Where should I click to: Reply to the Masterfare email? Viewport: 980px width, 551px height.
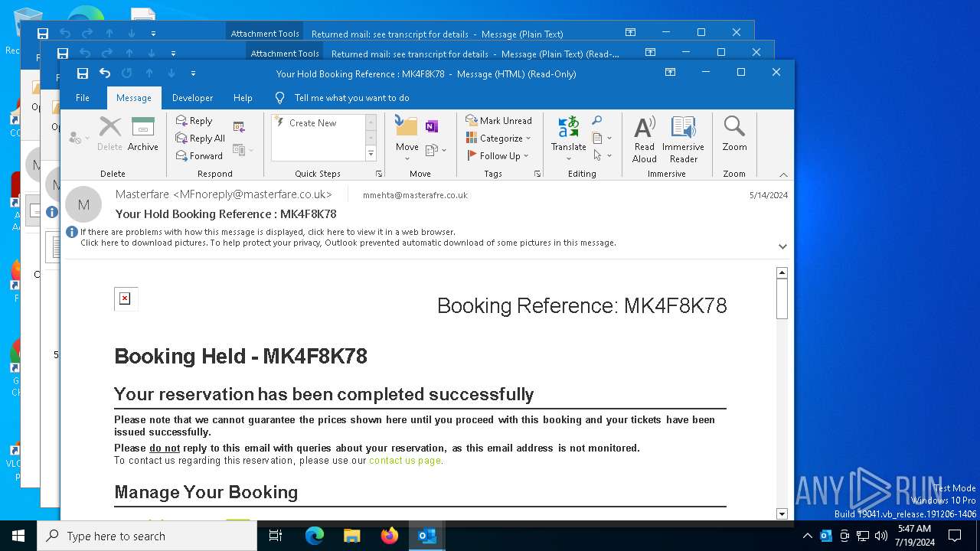[x=194, y=121]
